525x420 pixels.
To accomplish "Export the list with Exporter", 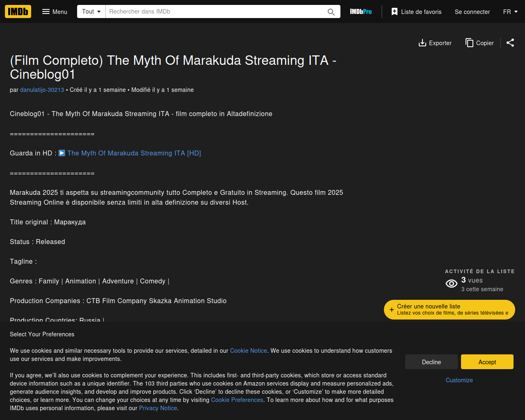I will (x=435, y=43).
